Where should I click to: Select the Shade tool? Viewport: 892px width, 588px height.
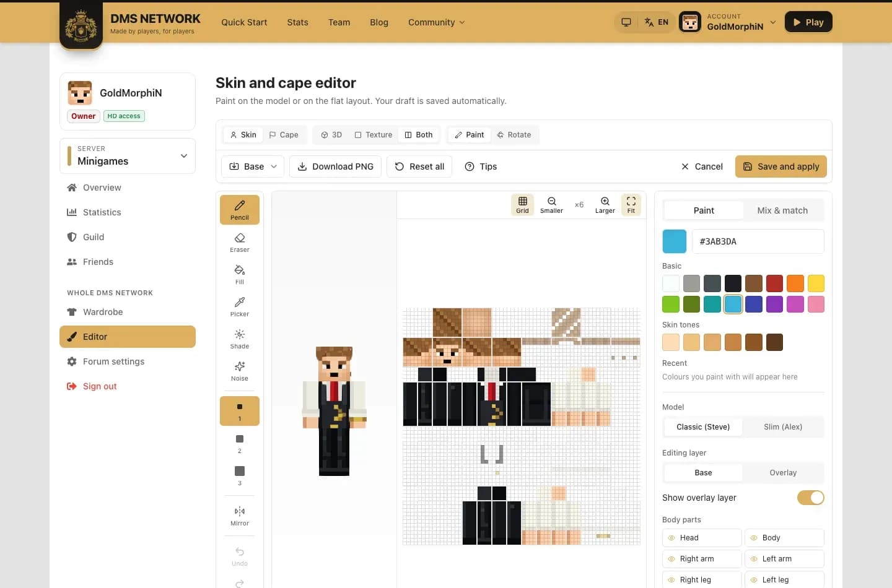pyautogui.click(x=240, y=339)
